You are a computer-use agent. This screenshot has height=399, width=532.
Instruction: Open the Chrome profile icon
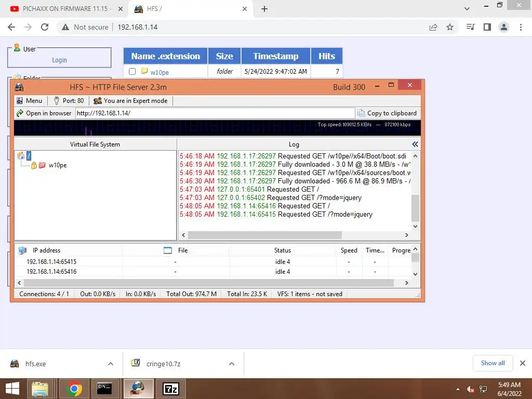504,27
